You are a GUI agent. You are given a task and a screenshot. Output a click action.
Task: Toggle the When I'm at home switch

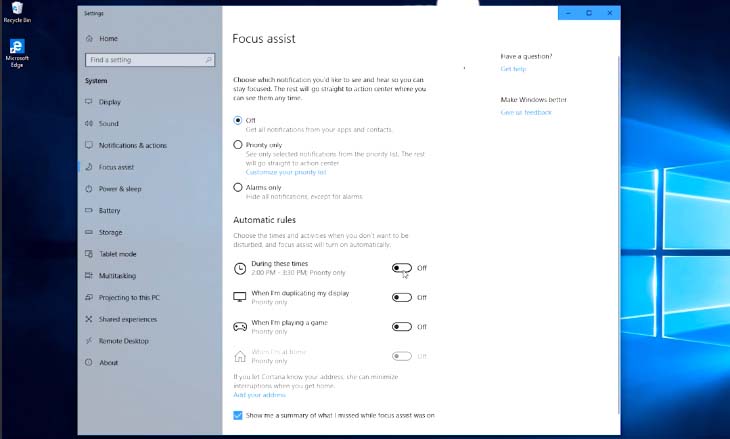coord(402,356)
